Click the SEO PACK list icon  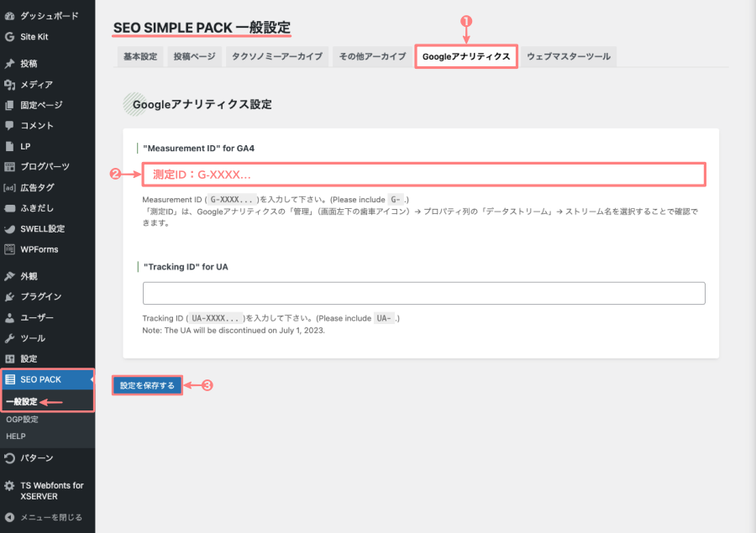point(9,379)
